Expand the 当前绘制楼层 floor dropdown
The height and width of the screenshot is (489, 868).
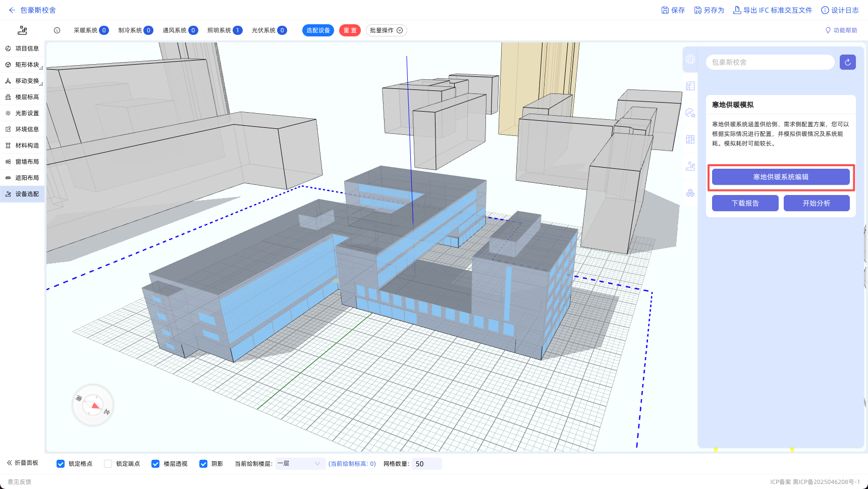point(299,464)
